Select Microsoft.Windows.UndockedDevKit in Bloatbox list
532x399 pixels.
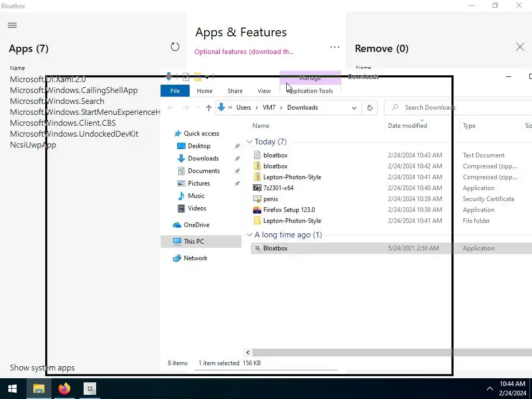[x=74, y=134]
